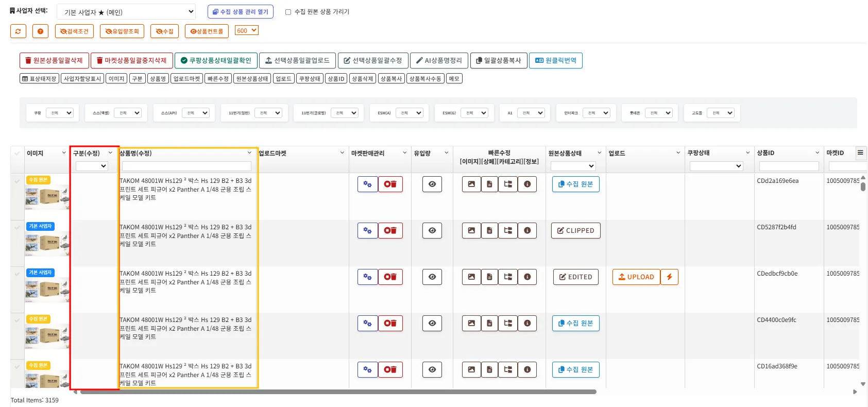Click the table's vertical scrollbar thumb
The height and width of the screenshot is (407, 868).
[x=863, y=186]
